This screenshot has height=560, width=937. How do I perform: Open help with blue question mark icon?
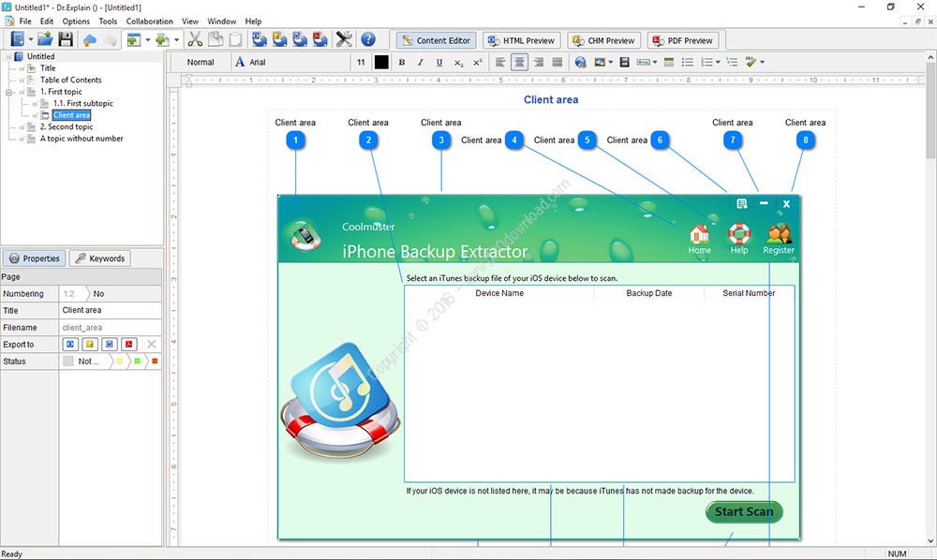click(x=368, y=39)
